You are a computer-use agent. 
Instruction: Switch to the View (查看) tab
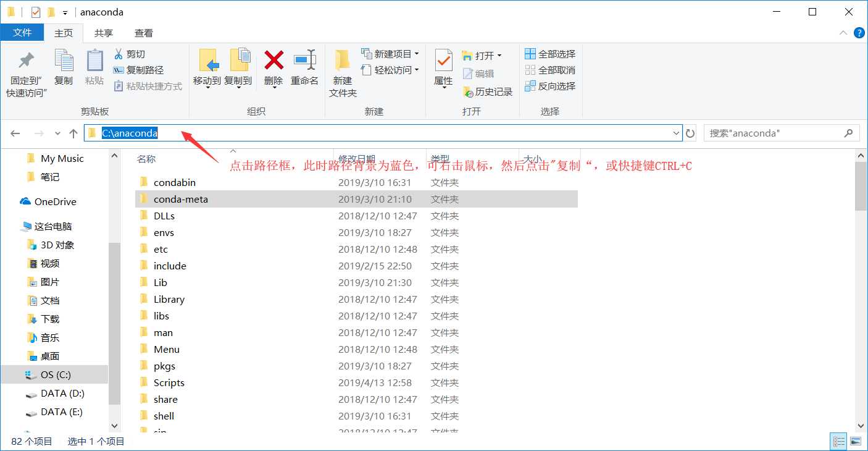[144, 33]
